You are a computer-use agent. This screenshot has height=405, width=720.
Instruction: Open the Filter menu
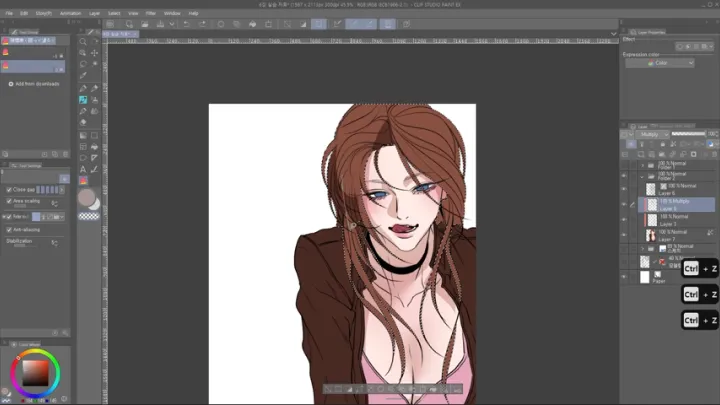point(151,13)
